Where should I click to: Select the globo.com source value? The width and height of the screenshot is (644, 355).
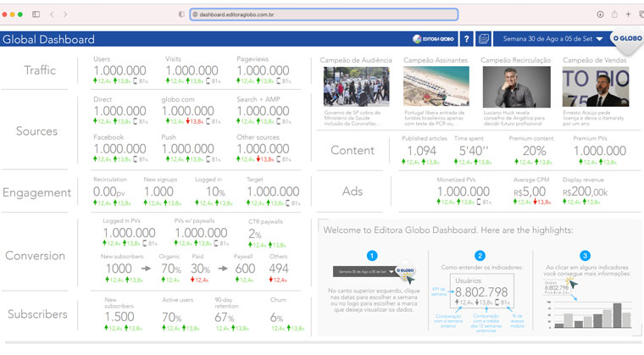coord(188,111)
